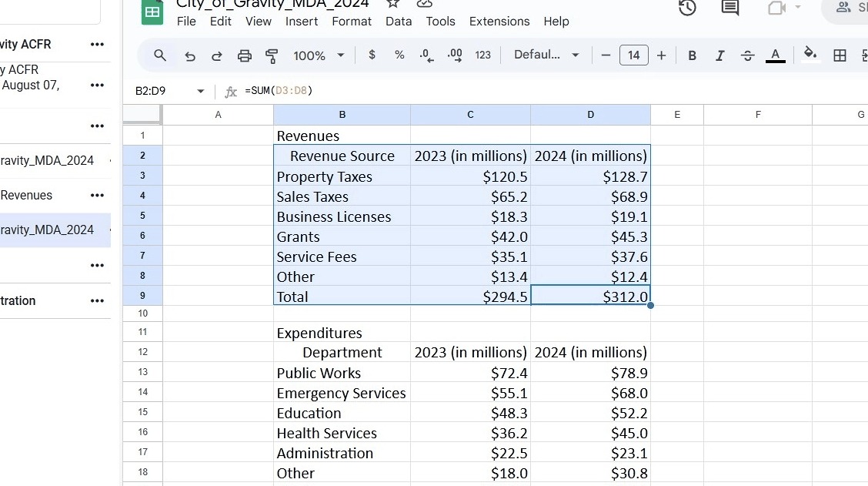The width and height of the screenshot is (868, 486).
Task: Open the zoom level dropdown
Action: pyautogui.click(x=319, y=55)
